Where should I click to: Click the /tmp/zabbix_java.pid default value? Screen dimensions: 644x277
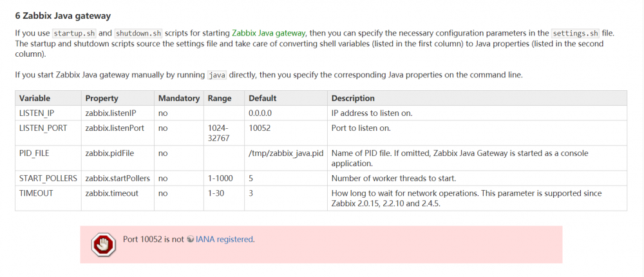coord(285,153)
